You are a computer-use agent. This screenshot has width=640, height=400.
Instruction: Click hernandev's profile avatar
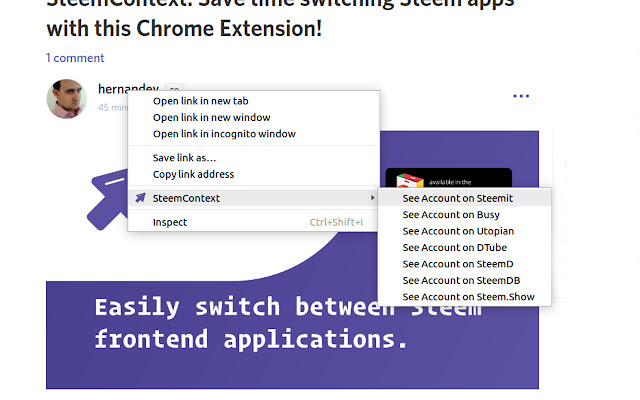coord(67,99)
